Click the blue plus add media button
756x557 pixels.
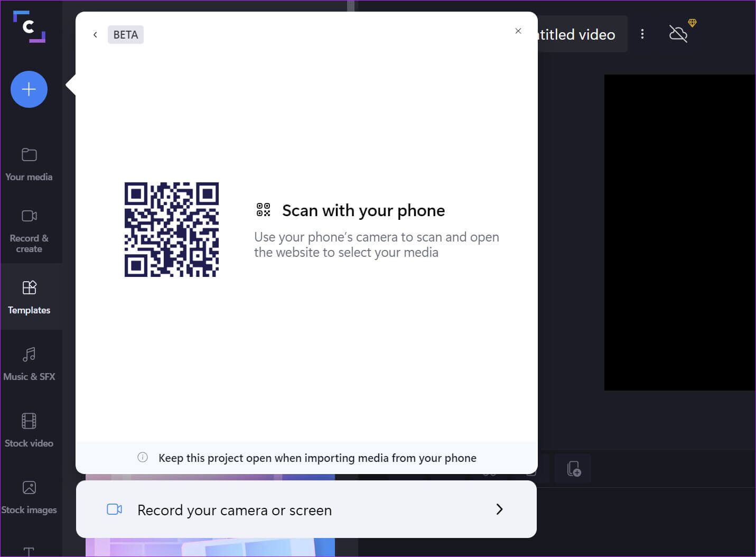tap(29, 89)
